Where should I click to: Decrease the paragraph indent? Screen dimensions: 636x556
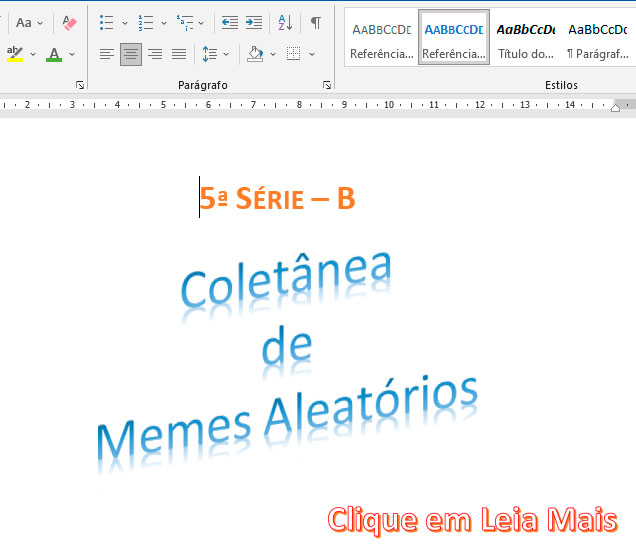pyautogui.click(x=230, y=22)
